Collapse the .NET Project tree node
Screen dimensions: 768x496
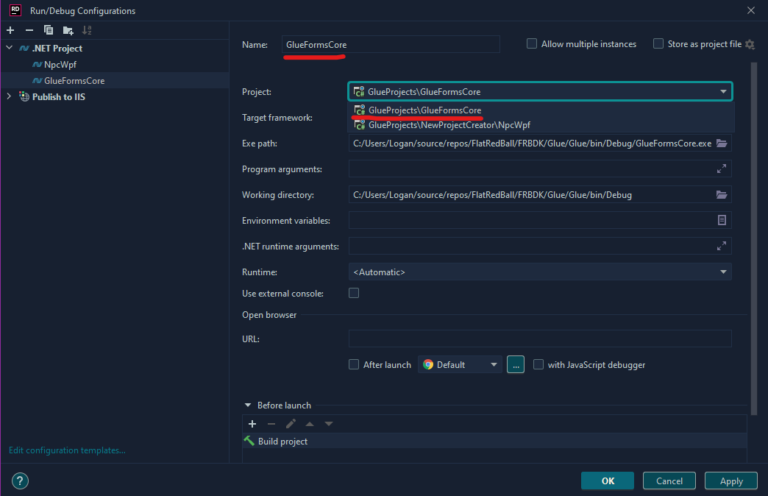[x=9, y=48]
